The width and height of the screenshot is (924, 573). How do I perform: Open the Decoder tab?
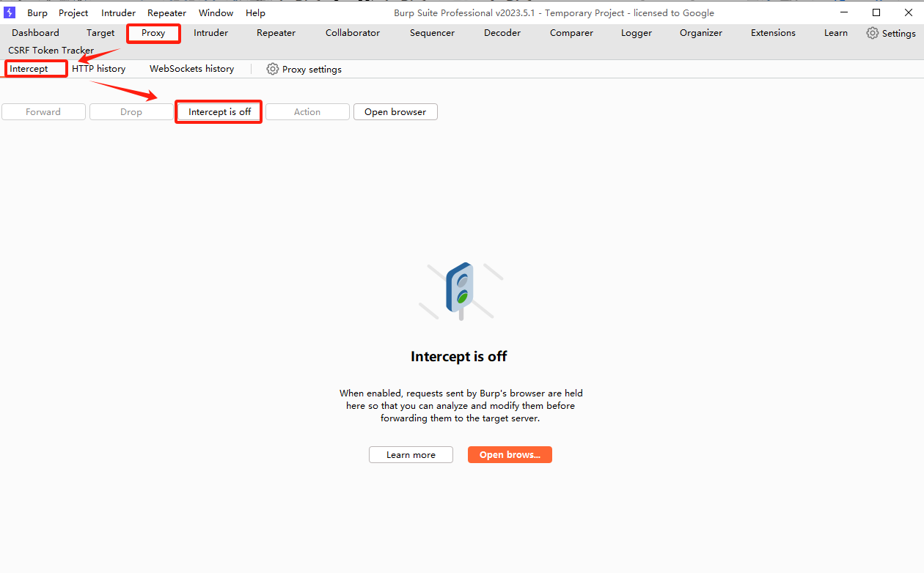click(x=502, y=33)
